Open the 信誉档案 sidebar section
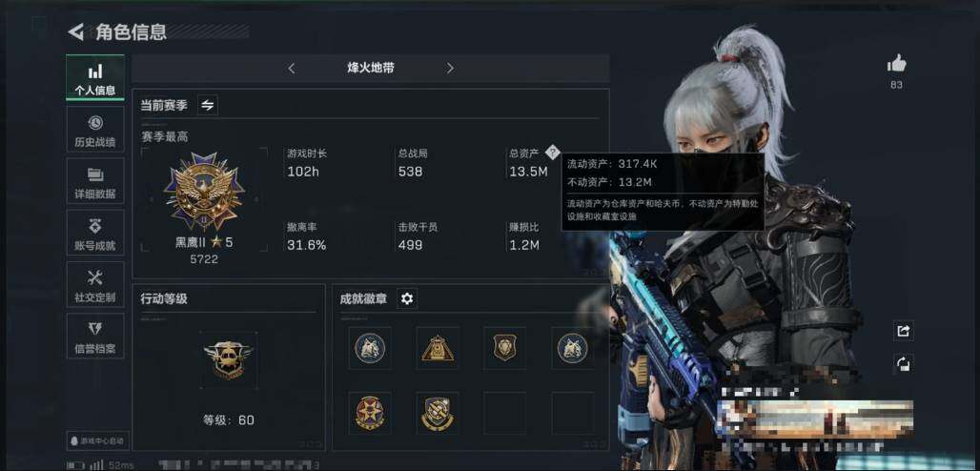Image resolution: width=980 pixels, height=471 pixels. pyautogui.click(x=95, y=337)
